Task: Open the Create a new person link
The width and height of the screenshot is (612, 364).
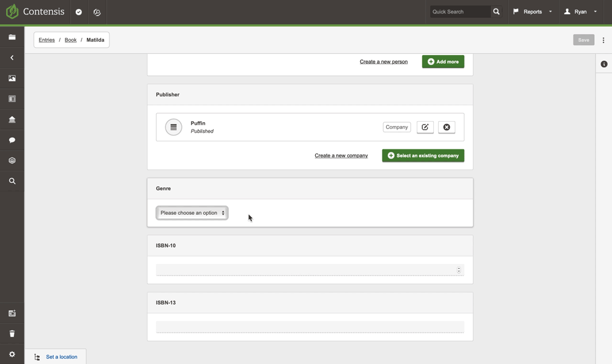Action: (x=383, y=61)
